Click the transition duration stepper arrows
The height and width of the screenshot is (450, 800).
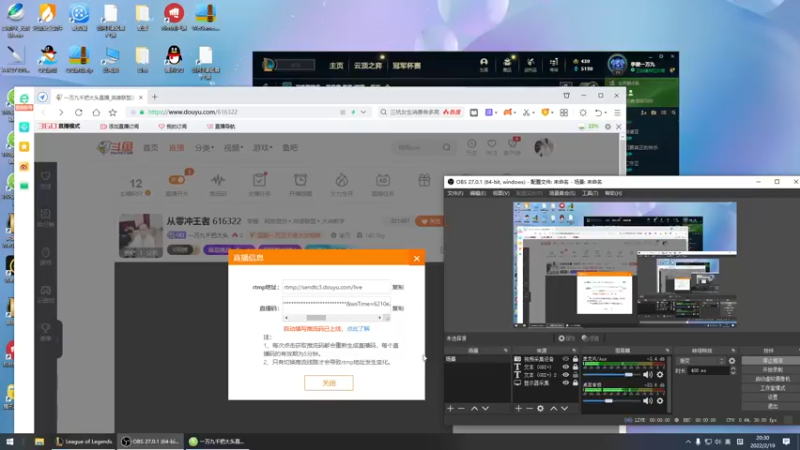point(733,371)
